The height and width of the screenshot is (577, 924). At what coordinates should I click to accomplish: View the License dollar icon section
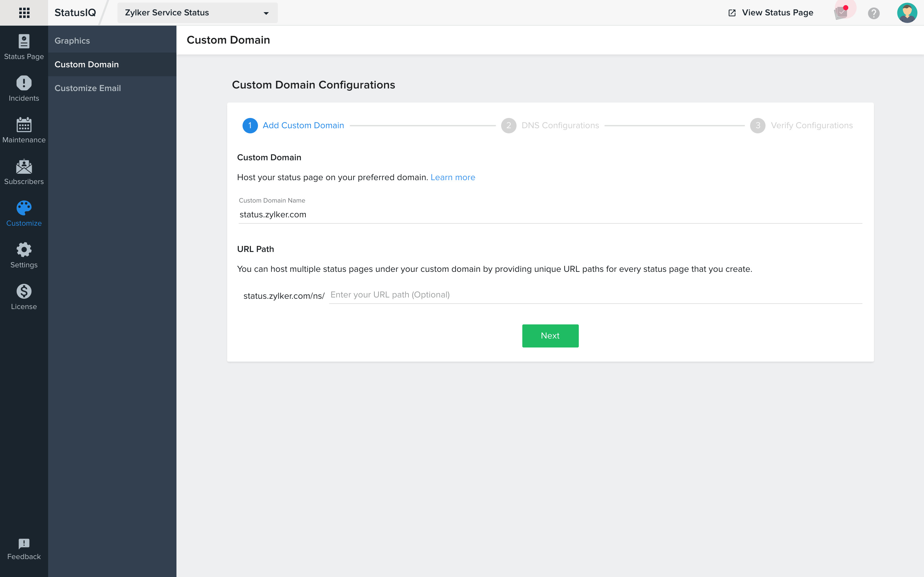[24, 296]
